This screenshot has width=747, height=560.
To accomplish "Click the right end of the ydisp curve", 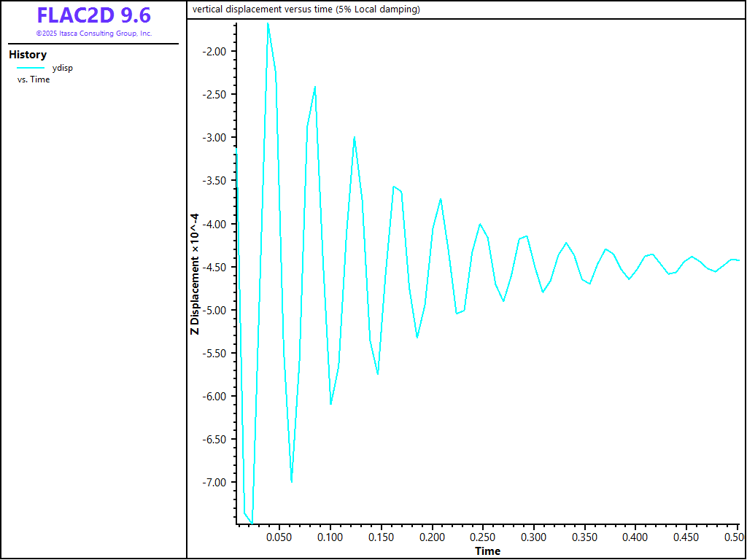I will pos(739,260).
